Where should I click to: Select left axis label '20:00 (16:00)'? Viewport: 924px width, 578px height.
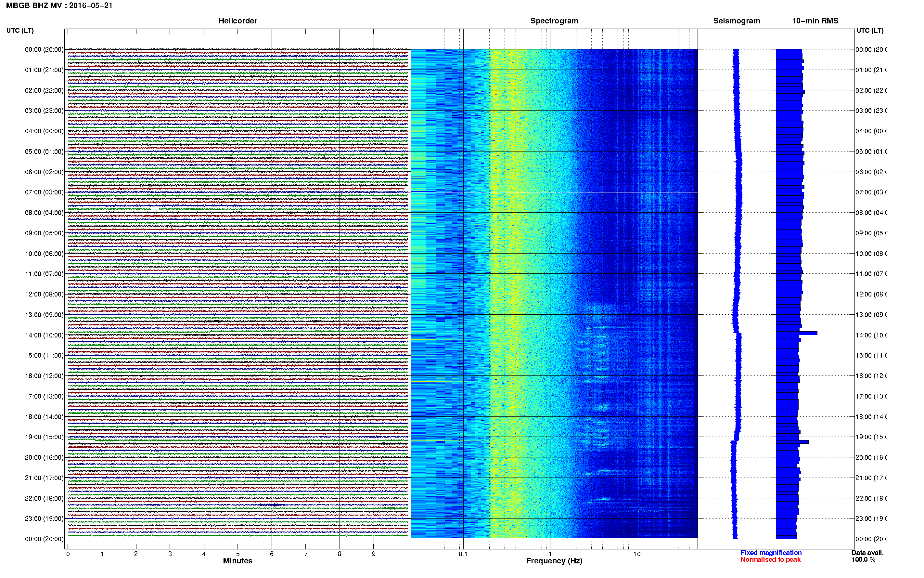[44, 458]
